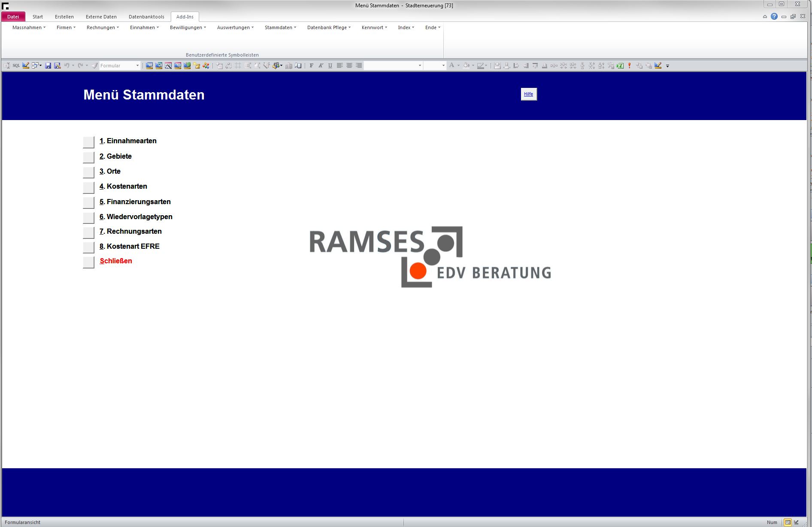Click the green Excel export icon
The height and width of the screenshot is (527, 812).
point(620,66)
